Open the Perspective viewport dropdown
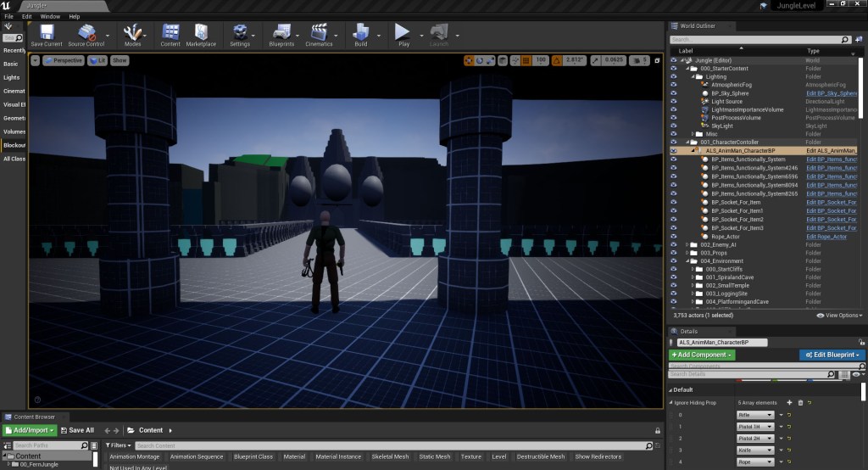 pos(64,60)
